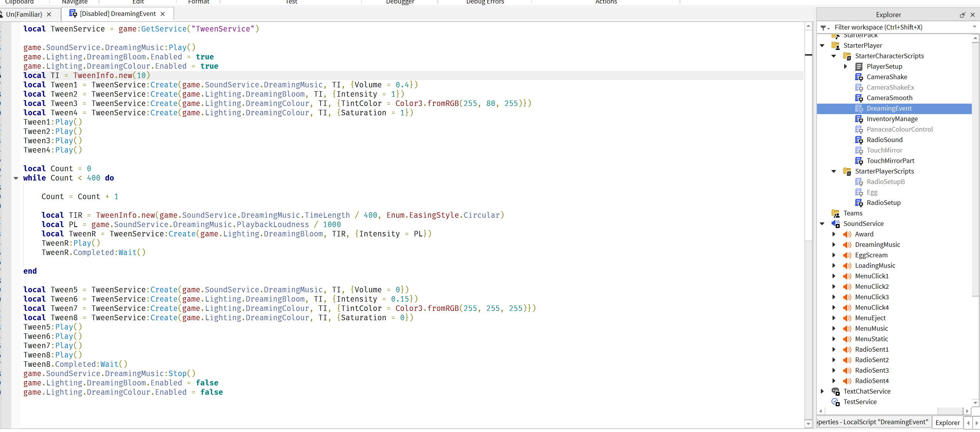980x432 pixels.
Task: Click the CameraShake script icon
Action: [x=859, y=77]
